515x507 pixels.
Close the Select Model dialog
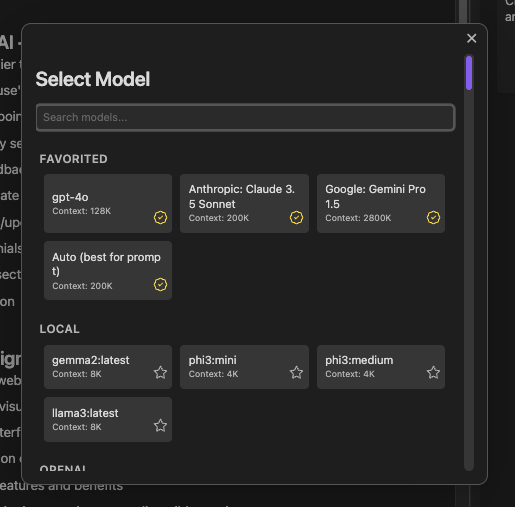coord(471,38)
